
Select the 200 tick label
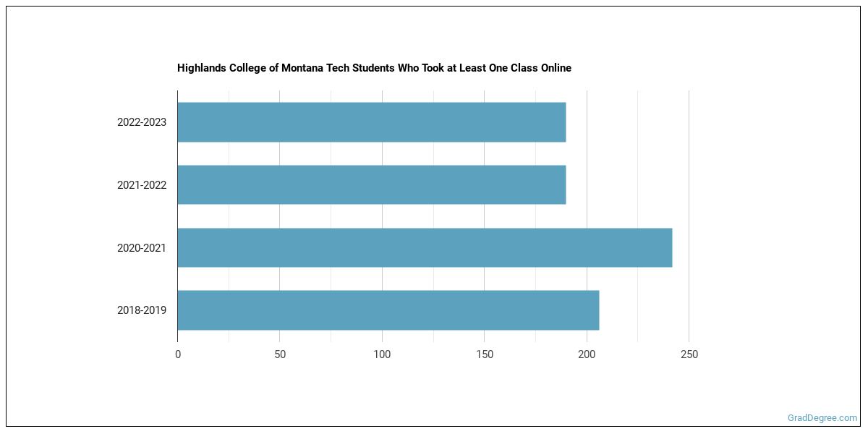coord(587,354)
